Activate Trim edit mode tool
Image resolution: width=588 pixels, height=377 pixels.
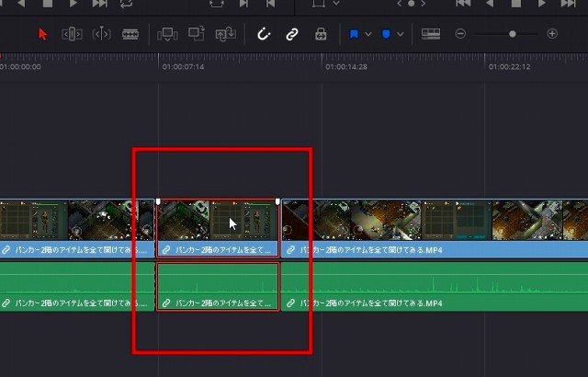[72, 34]
